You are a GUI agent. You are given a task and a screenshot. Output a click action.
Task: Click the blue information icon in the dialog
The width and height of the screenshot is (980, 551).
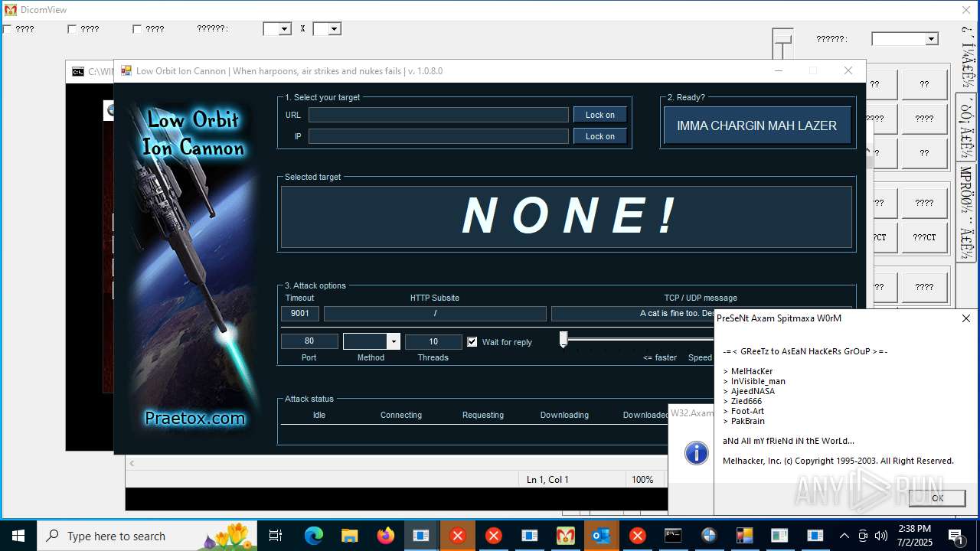point(697,453)
